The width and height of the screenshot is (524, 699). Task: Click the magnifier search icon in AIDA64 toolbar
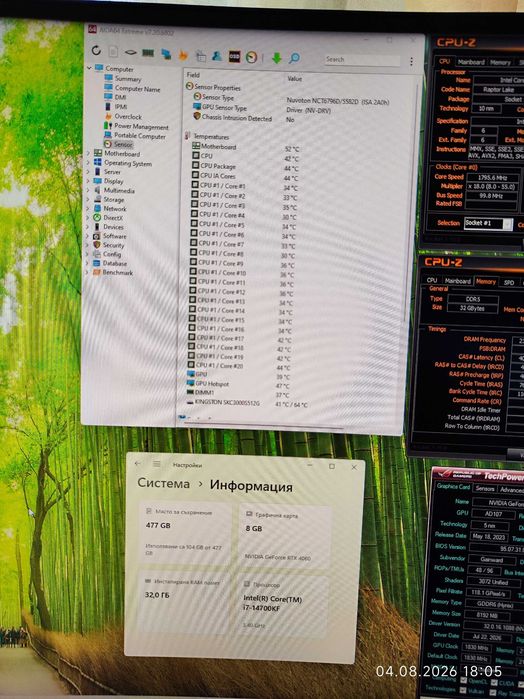coord(294,58)
